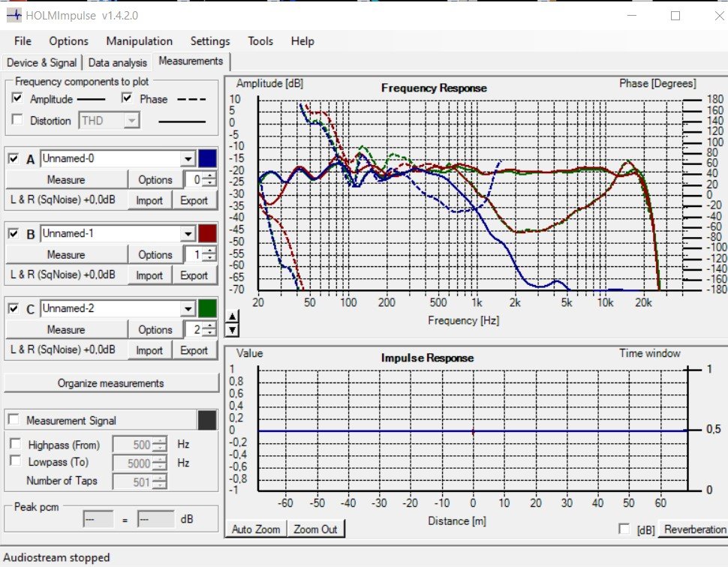The width and height of the screenshot is (728, 567).
Task: Click the Organize measurements button
Action: point(110,383)
